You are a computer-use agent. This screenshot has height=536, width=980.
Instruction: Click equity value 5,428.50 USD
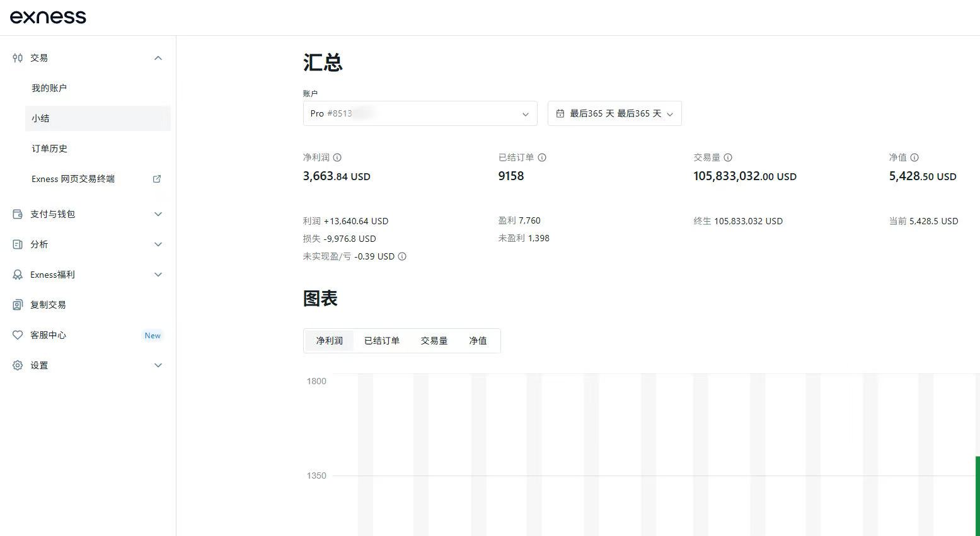click(923, 176)
